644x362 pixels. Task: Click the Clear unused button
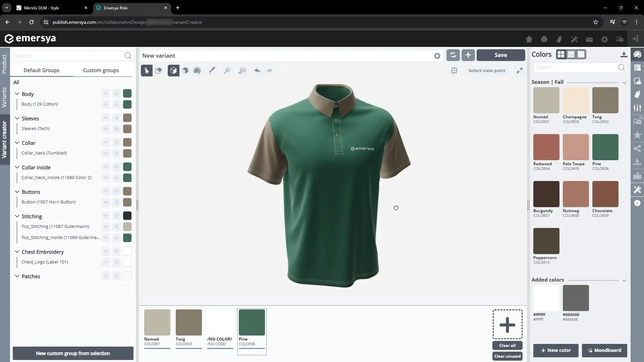point(507,356)
